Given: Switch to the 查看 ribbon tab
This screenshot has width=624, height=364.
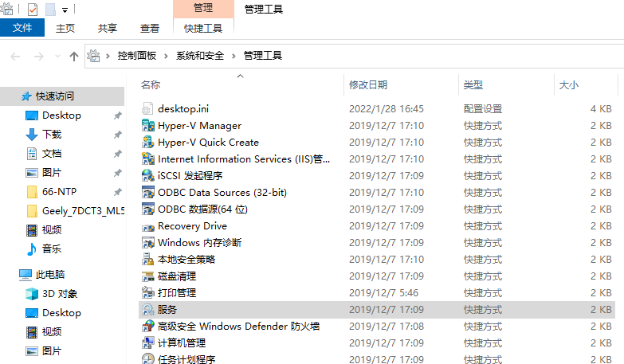Looking at the screenshot, I should tap(150, 28).
